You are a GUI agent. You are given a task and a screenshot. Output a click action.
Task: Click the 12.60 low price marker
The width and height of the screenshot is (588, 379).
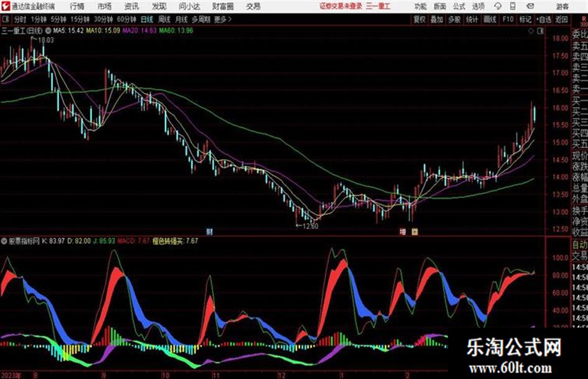[x=310, y=226]
